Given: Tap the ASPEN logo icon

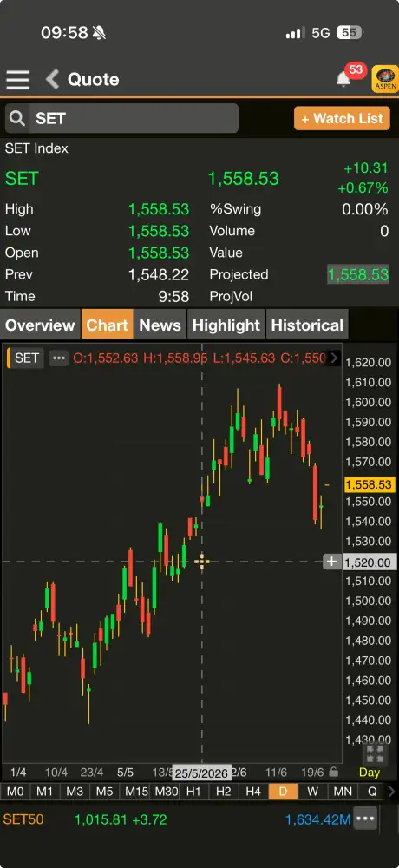Looking at the screenshot, I should coord(384,79).
